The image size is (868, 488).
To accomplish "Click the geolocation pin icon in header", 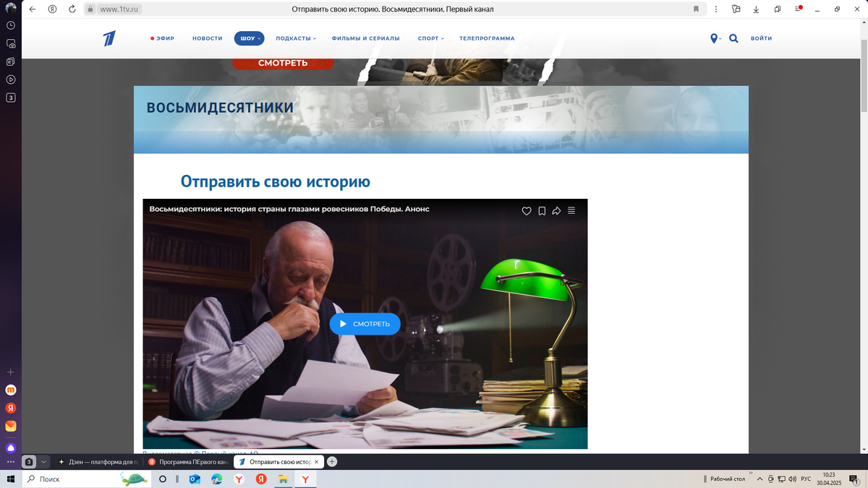I will (x=714, y=38).
